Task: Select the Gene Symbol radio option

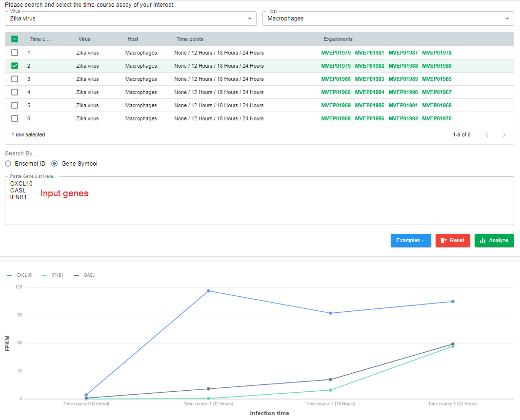Action: click(55, 164)
